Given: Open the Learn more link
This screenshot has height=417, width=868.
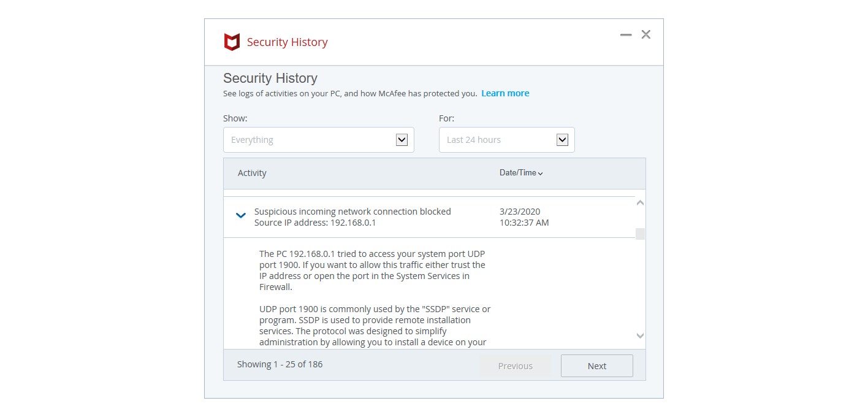Looking at the screenshot, I should [x=505, y=93].
